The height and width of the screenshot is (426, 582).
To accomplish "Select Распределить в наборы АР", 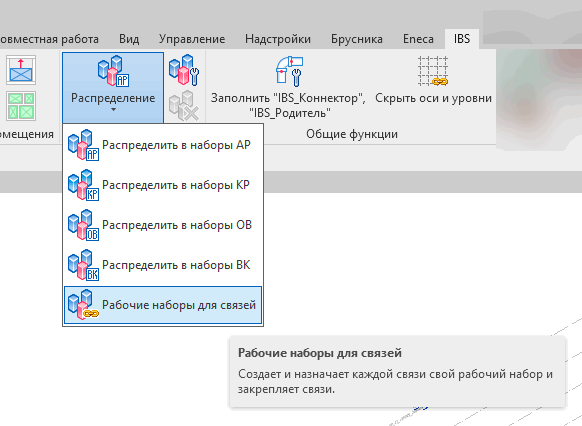I will click(163, 145).
